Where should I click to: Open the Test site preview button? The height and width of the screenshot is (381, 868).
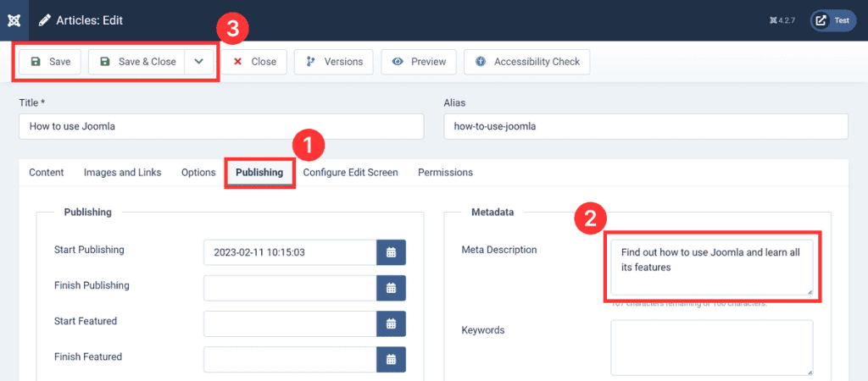pyautogui.click(x=833, y=20)
